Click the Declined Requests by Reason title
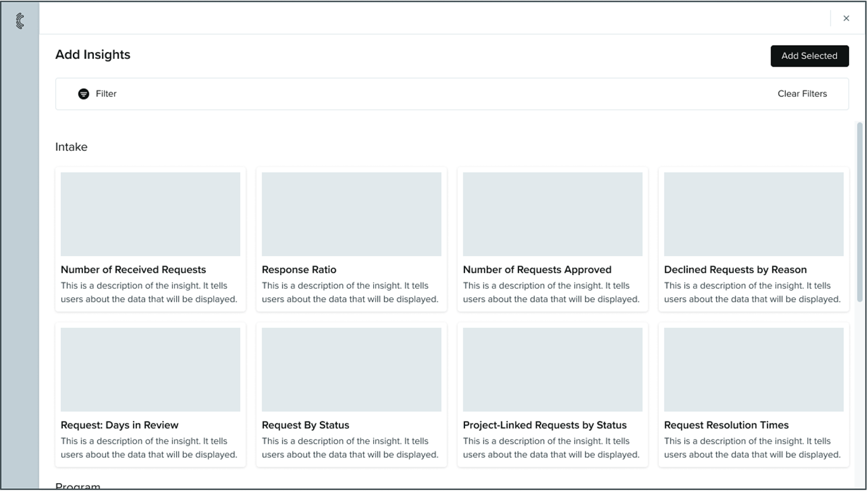 click(735, 269)
